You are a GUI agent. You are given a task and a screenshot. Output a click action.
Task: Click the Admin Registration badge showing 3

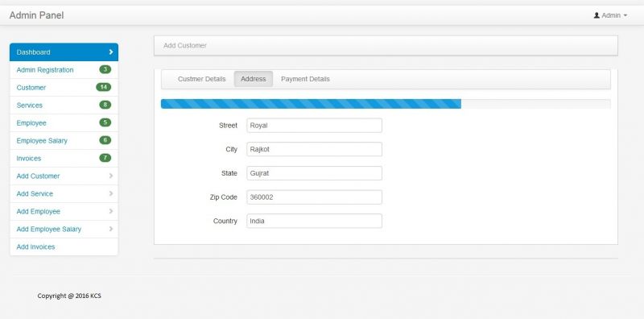click(105, 69)
